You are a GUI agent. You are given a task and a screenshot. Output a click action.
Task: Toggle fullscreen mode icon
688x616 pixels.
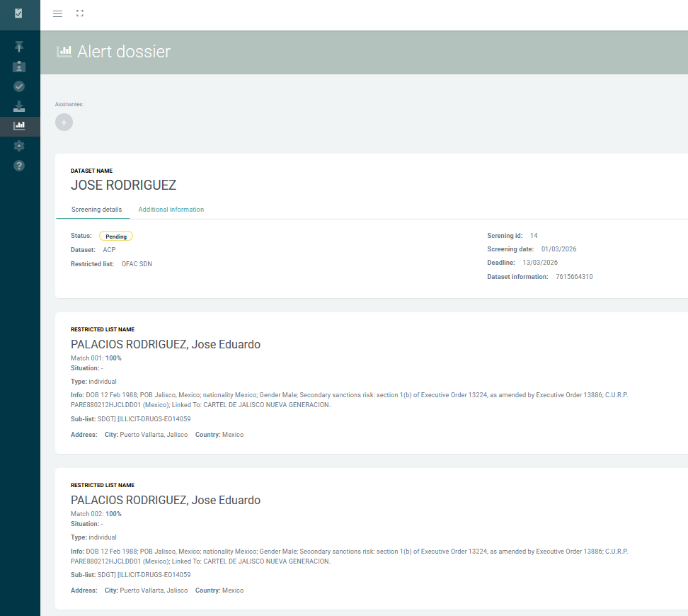[x=80, y=13]
